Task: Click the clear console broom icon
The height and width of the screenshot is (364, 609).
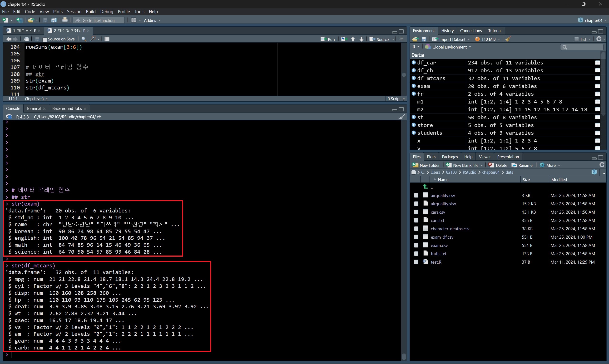Action: (402, 117)
